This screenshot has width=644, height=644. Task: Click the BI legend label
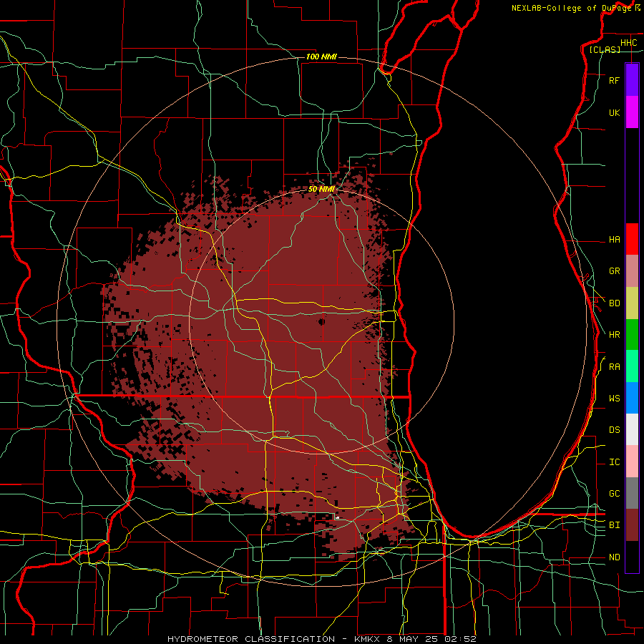(x=614, y=525)
